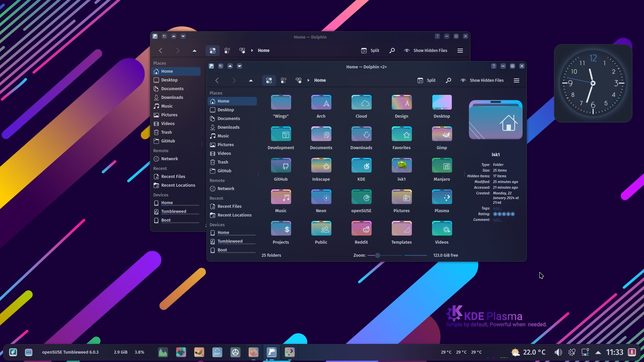Switch to Details view in Dolphin <2>
The height and width of the screenshot is (362, 644).
click(299, 80)
